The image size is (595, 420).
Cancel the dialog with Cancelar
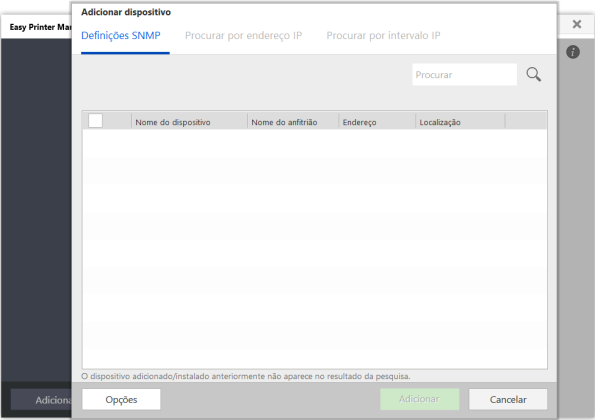pyautogui.click(x=508, y=400)
